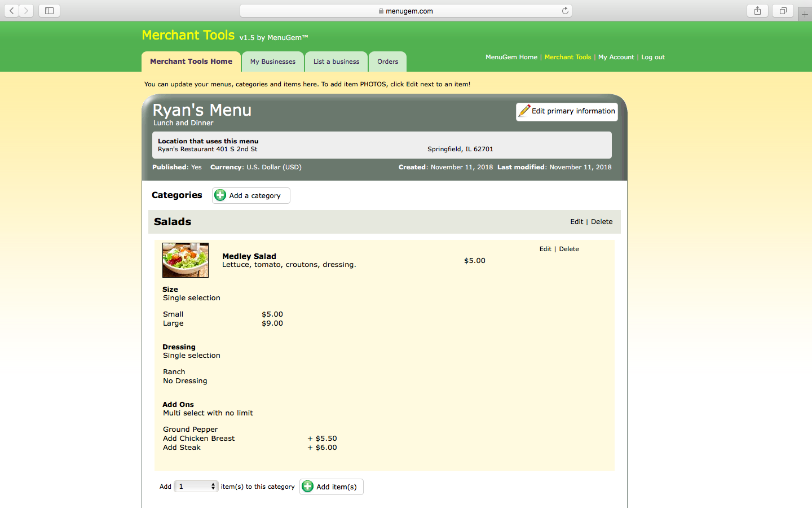Click the Add Ons group heading
Screen dimensions: 812x508
point(178,405)
